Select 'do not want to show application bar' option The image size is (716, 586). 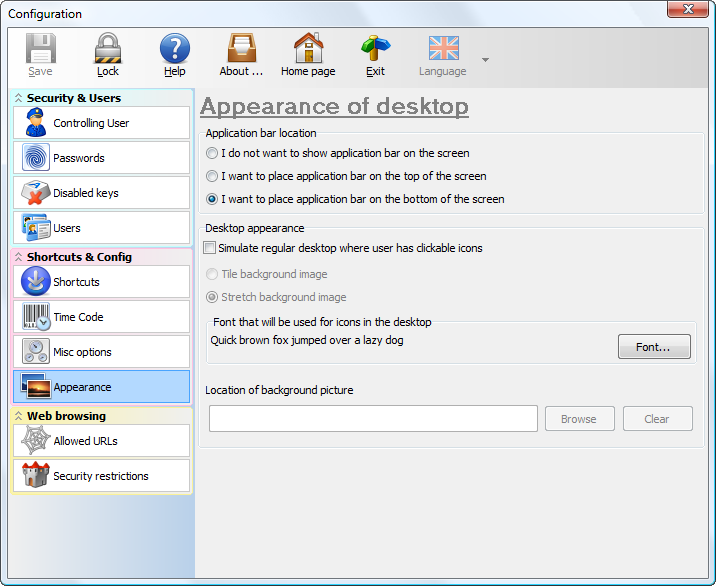(x=212, y=153)
